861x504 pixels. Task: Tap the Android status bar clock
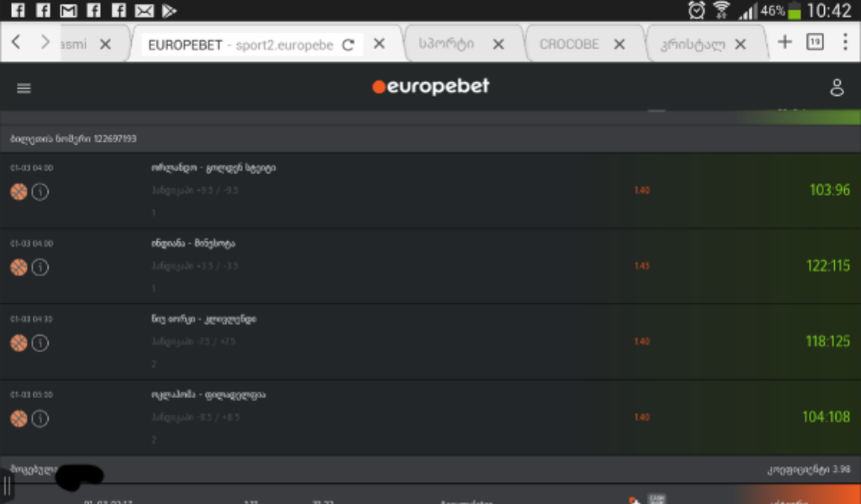point(828,11)
